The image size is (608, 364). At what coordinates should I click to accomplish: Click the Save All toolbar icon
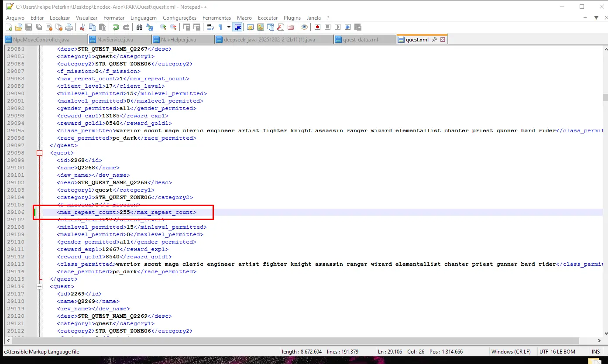[x=39, y=27]
